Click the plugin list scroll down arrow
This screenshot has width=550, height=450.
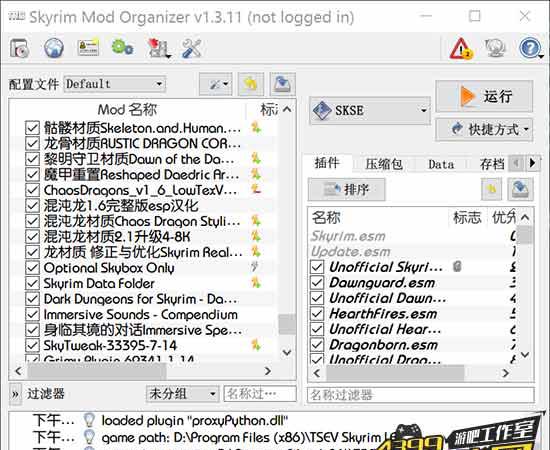pyautogui.click(x=525, y=355)
